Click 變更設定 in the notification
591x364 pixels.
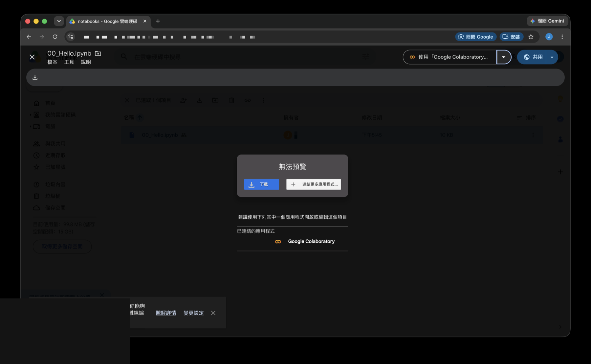click(x=194, y=313)
